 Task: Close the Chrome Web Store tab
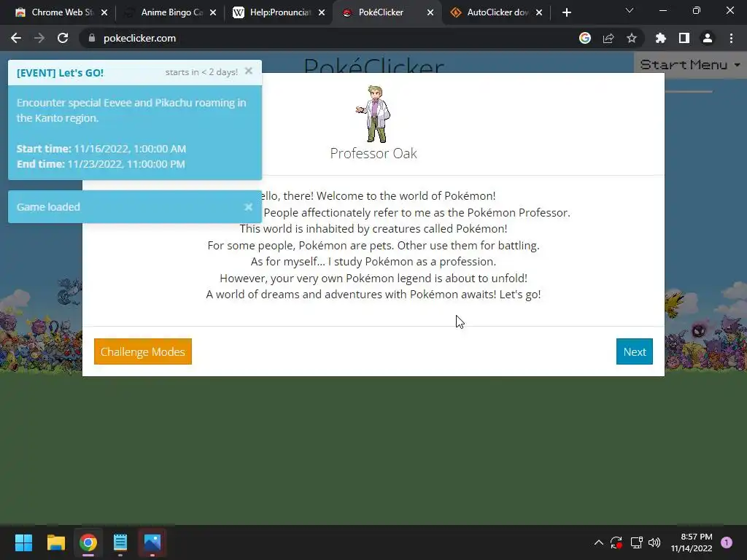click(104, 12)
